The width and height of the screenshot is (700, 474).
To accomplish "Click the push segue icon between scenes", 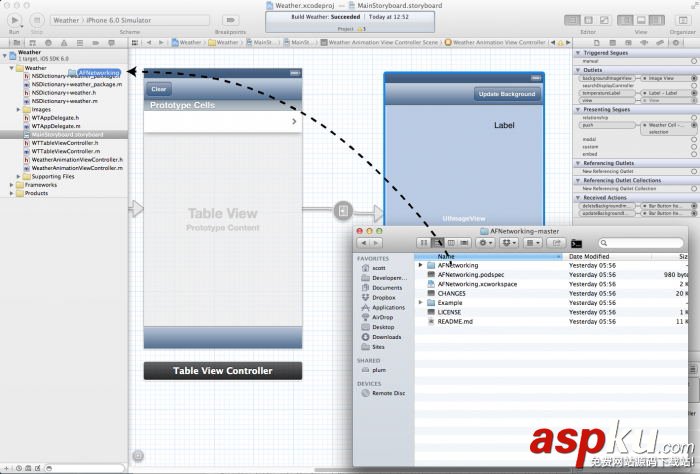I will (343, 210).
